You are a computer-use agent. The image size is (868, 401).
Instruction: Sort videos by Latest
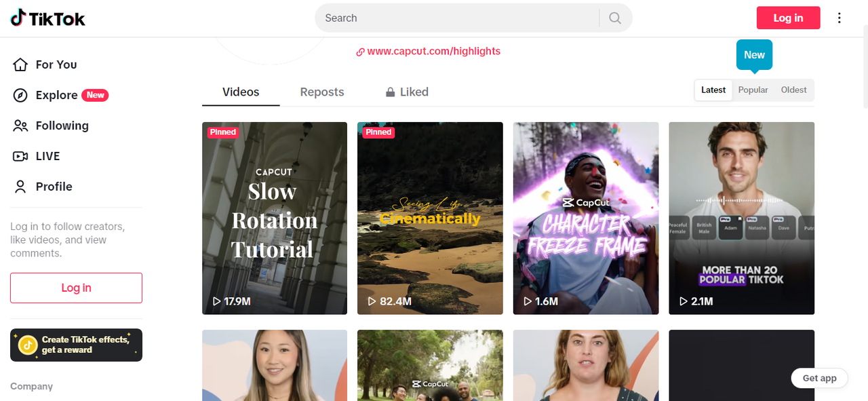713,90
